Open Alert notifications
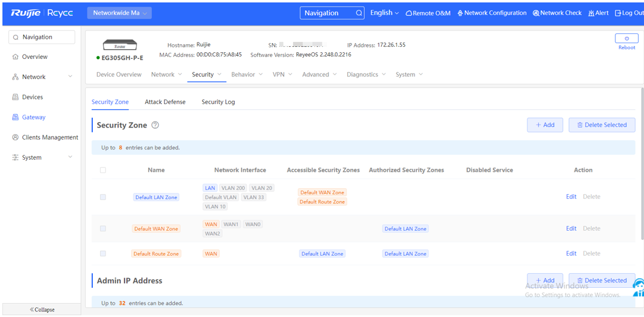The width and height of the screenshot is (644, 317). (x=598, y=13)
